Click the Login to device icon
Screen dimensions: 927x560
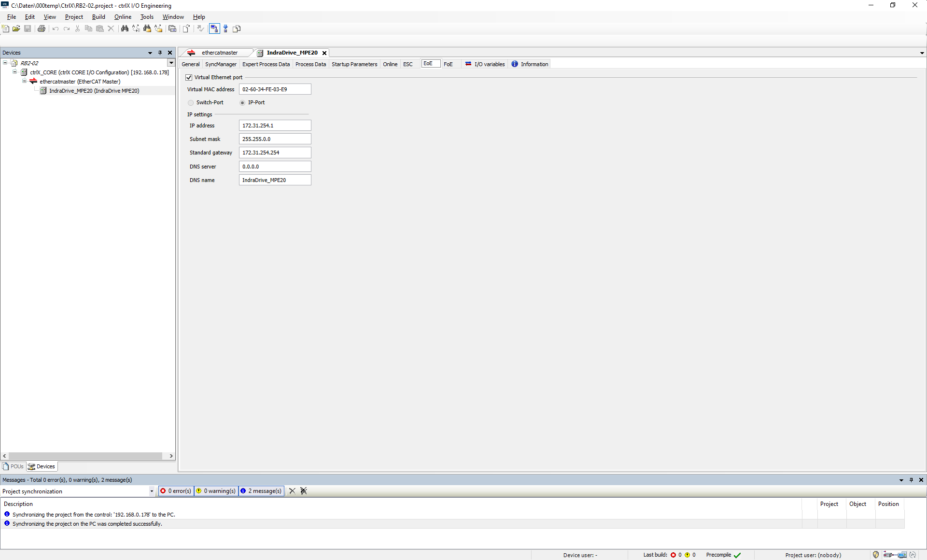[214, 29]
